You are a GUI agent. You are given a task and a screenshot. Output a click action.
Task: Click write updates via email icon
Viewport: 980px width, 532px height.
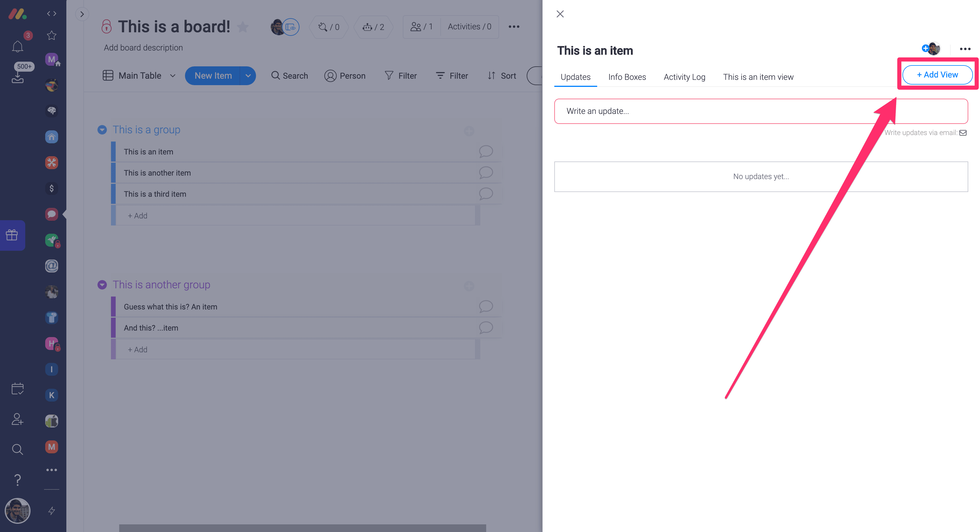pos(963,133)
